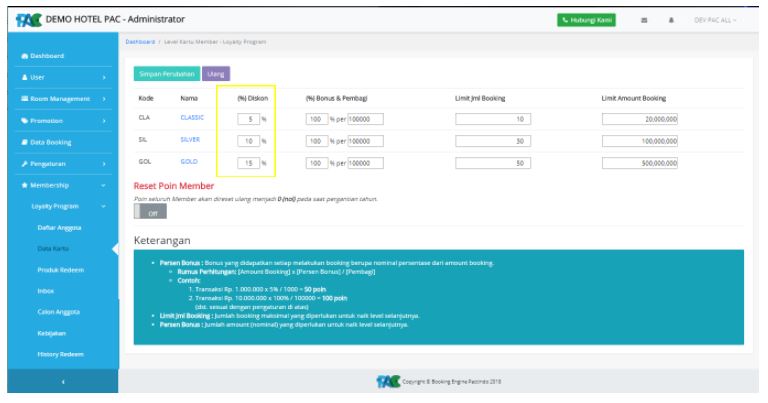
Task: Open Calon Anggota in the sidebar
Action: [x=58, y=312]
